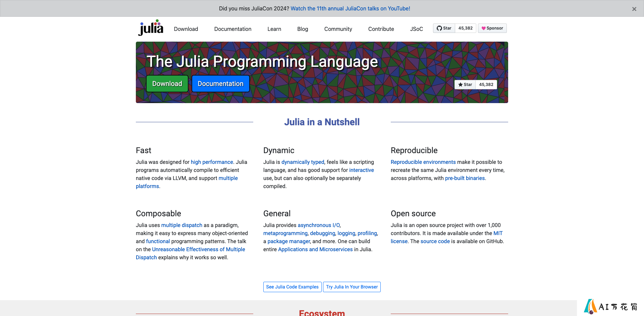The width and height of the screenshot is (644, 316).
Task: Click the Julia logo in the navbar
Action: [x=151, y=28]
